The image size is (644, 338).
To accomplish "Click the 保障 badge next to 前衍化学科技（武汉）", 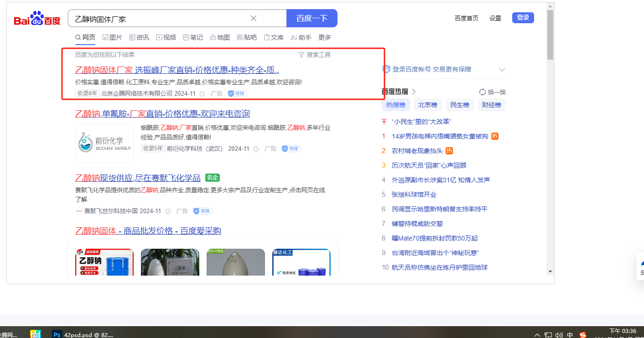I will click(291, 149).
